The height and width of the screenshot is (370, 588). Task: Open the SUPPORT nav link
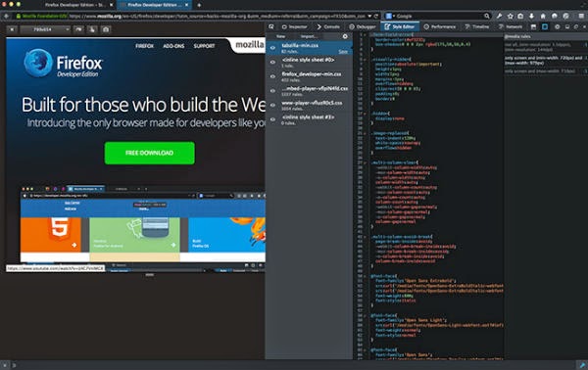[205, 46]
